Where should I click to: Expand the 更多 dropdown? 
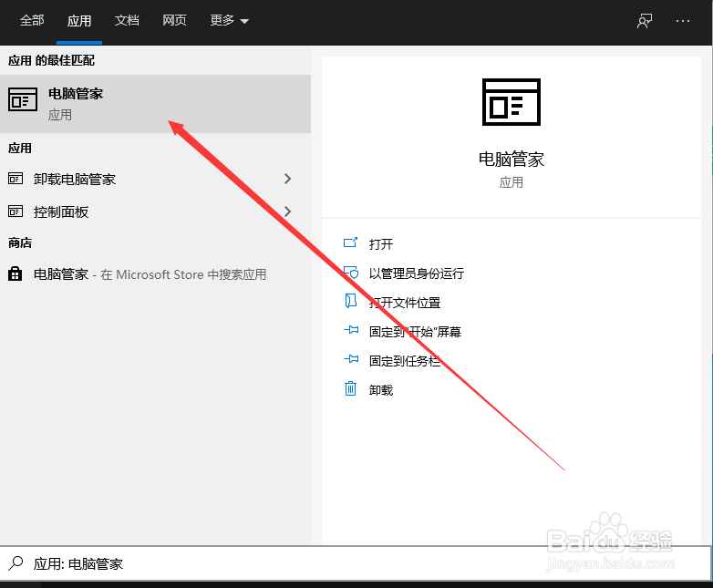(229, 20)
